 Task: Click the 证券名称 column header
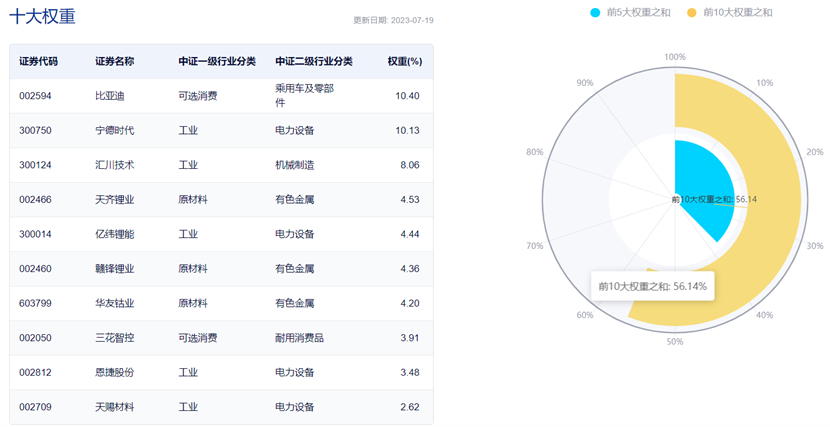coord(114,61)
